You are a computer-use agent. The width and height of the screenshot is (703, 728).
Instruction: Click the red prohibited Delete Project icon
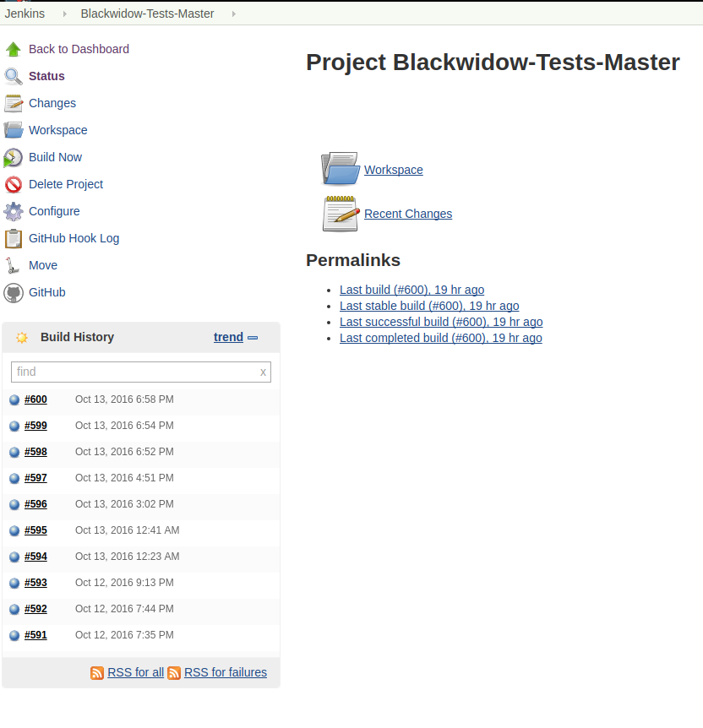pyautogui.click(x=14, y=184)
